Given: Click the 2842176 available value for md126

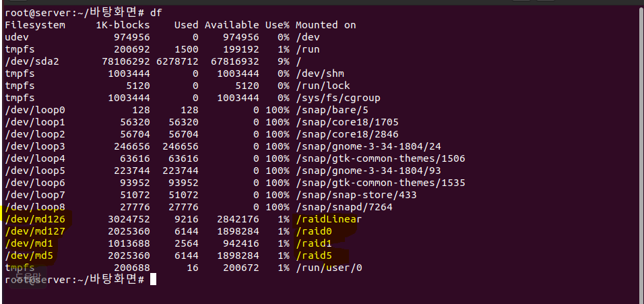Looking at the screenshot, I should coord(238,219).
